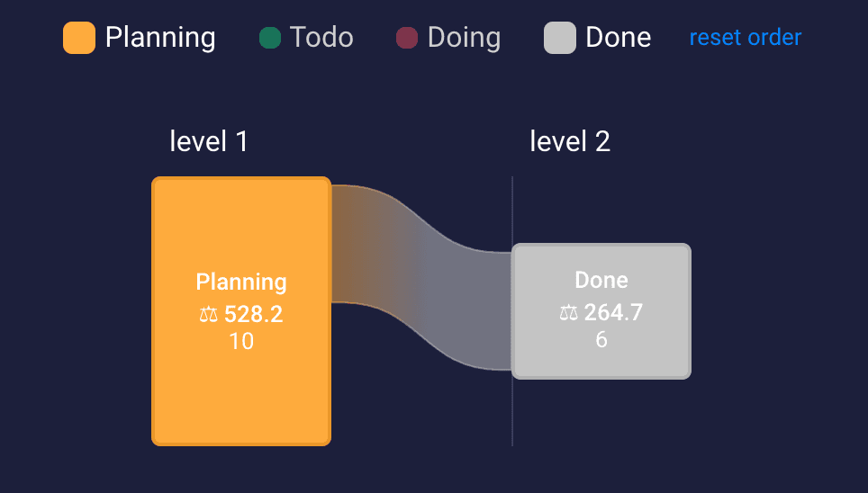Click the level 1 column header
Screen dimensions: 868x493
tap(209, 141)
